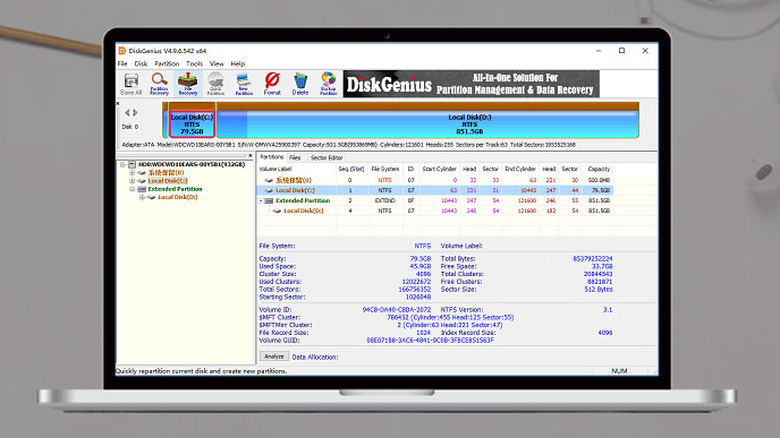This screenshot has width=780, height=438.
Task: Click the 79.5GB capacity cell in table
Action: (x=601, y=191)
